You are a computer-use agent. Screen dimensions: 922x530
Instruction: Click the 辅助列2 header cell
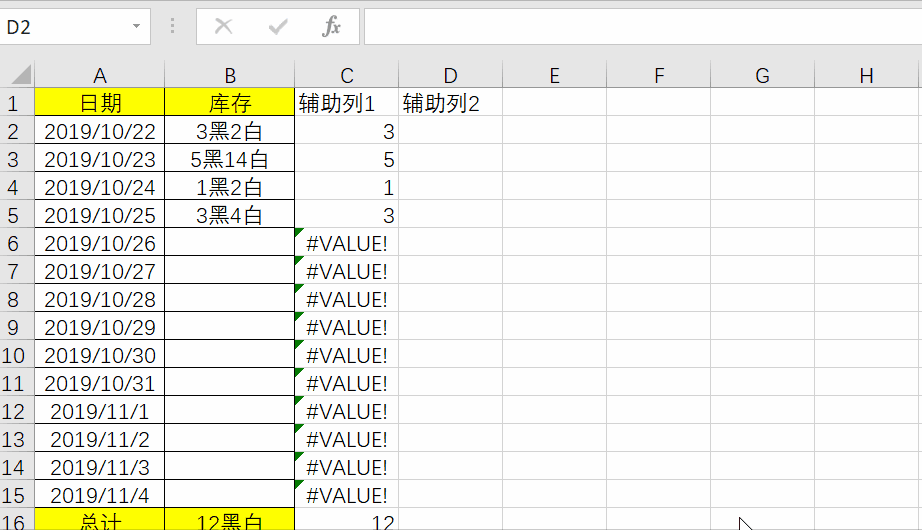[450, 102]
